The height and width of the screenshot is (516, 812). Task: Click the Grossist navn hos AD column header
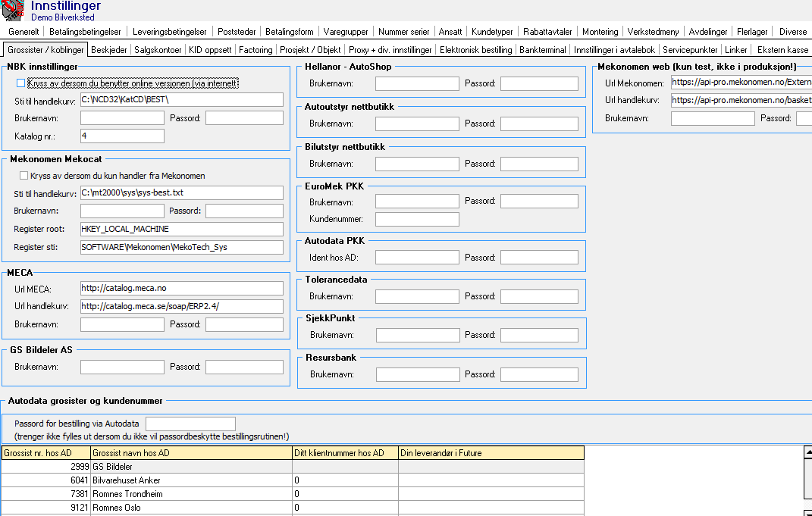192,453
